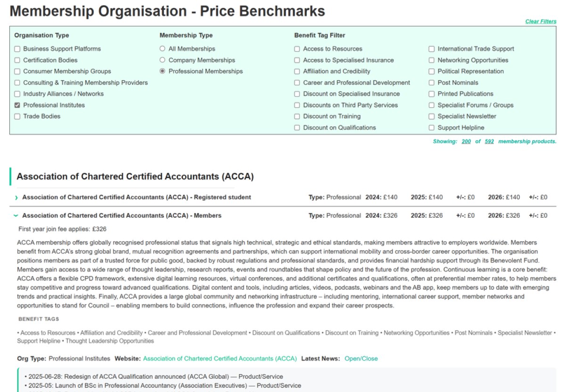This screenshot has width=573, height=392.
Task: Select the Company Memberships radio option
Action: click(163, 60)
